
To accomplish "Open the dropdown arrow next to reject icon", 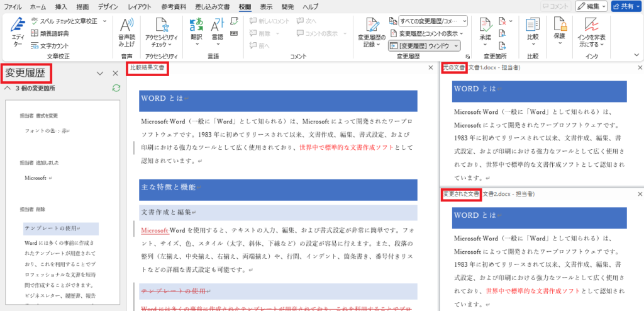I will (x=511, y=21).
